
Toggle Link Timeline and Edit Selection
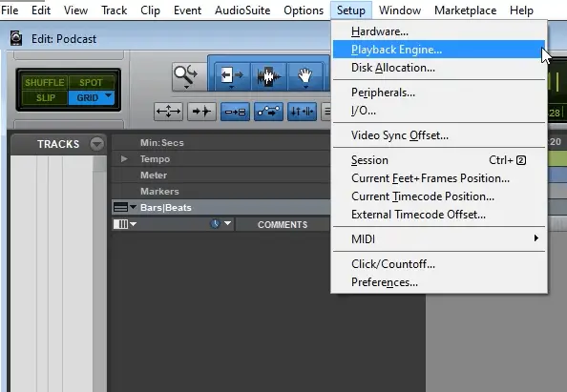point(235,112)
